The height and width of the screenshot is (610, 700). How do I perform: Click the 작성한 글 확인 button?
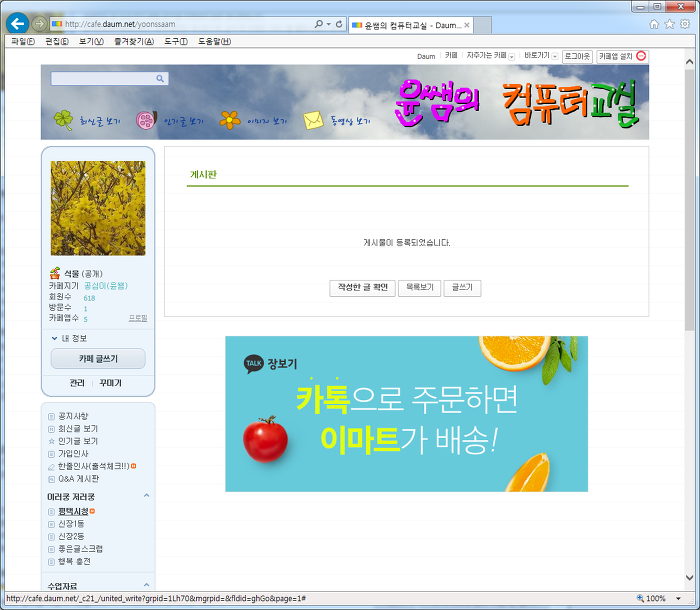coord(362,288)
